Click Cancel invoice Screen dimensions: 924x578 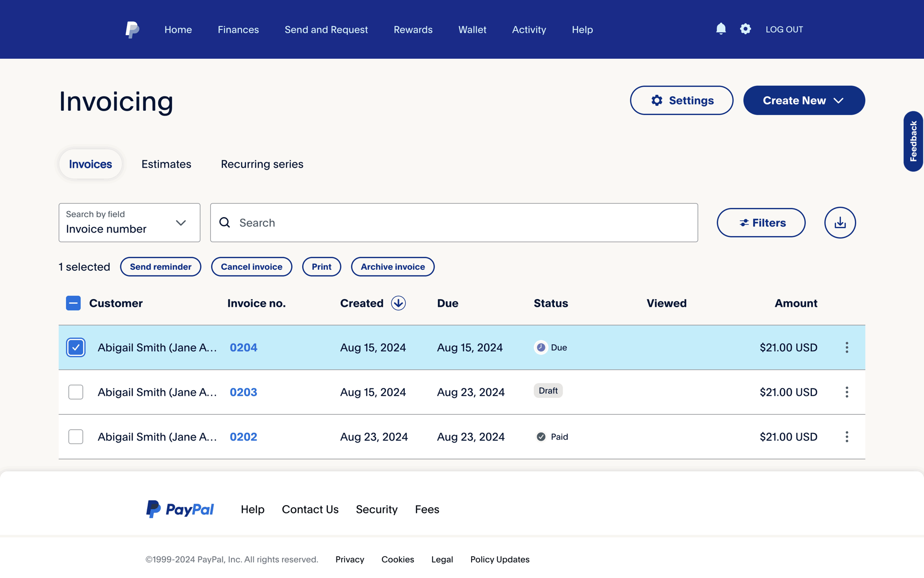(252, 266)
